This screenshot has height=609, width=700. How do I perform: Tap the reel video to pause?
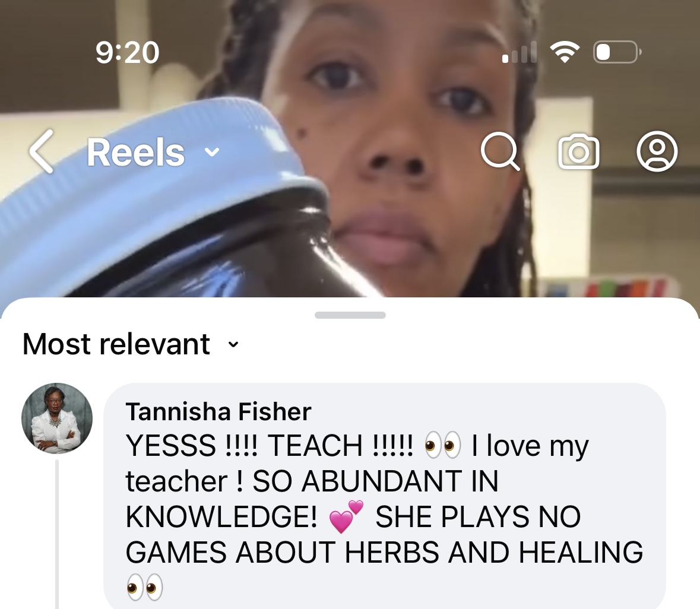click(350, 223)
